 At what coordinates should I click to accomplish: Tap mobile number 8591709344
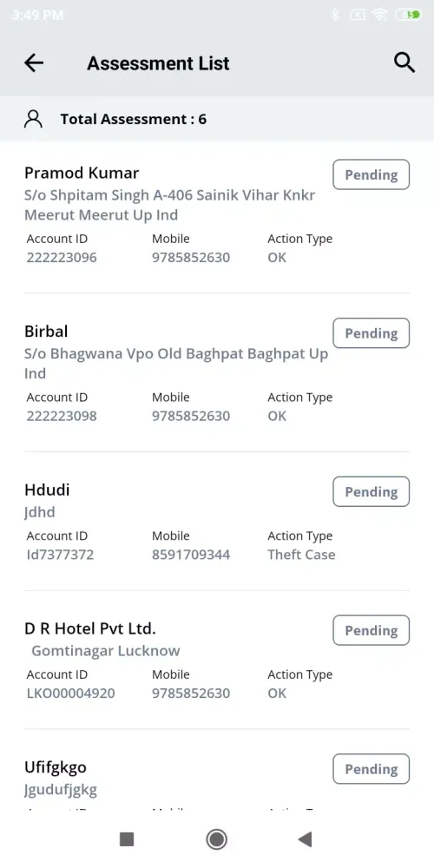click(191, 555)
